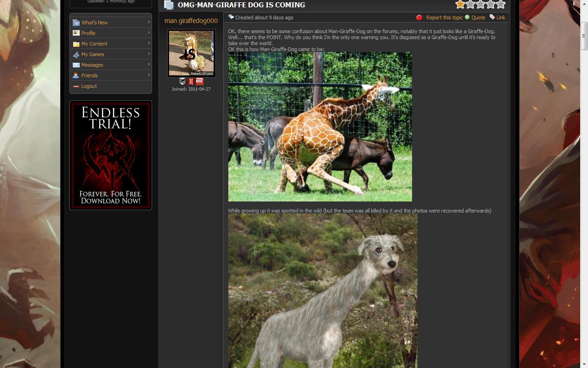Expand the Profile menu arrow
Screen dimensions: 588x368
click(x=148, y=33)
